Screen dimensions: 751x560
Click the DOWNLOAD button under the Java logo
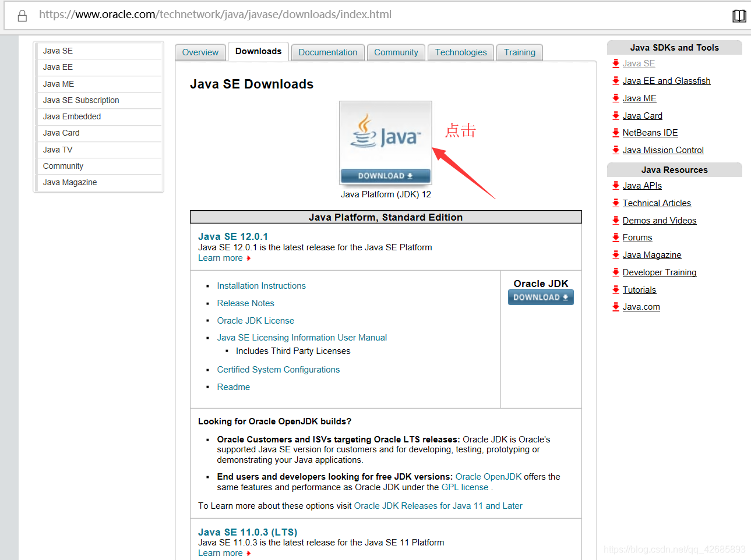pyautogui.click(x=386, y=176)
